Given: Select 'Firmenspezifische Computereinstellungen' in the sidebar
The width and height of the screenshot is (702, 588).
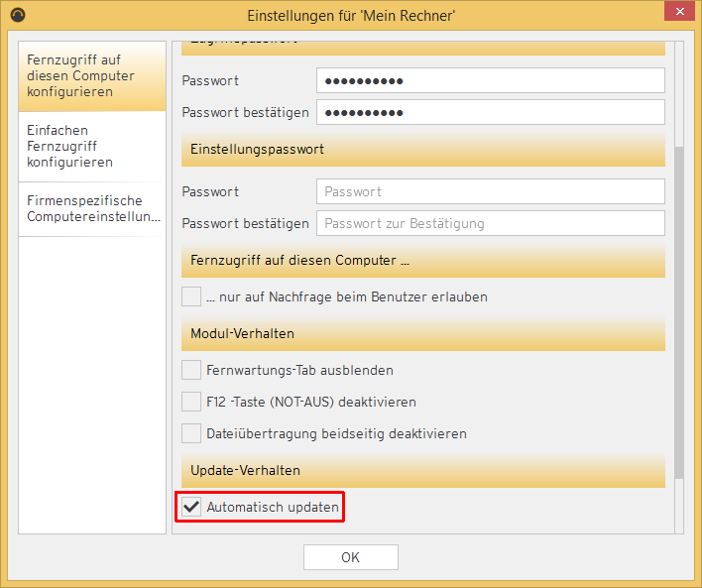Looking at the screenshot, I should point(91,208).
